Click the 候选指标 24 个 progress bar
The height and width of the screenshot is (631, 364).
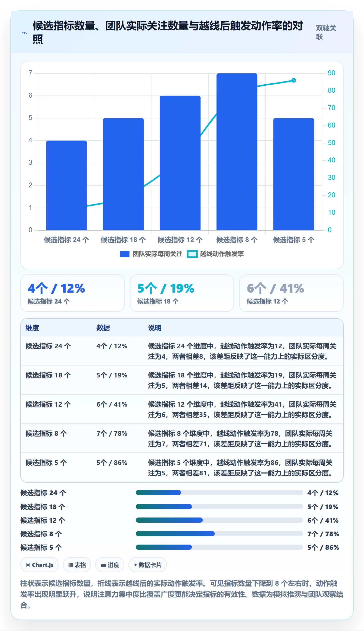pos(219,493)
